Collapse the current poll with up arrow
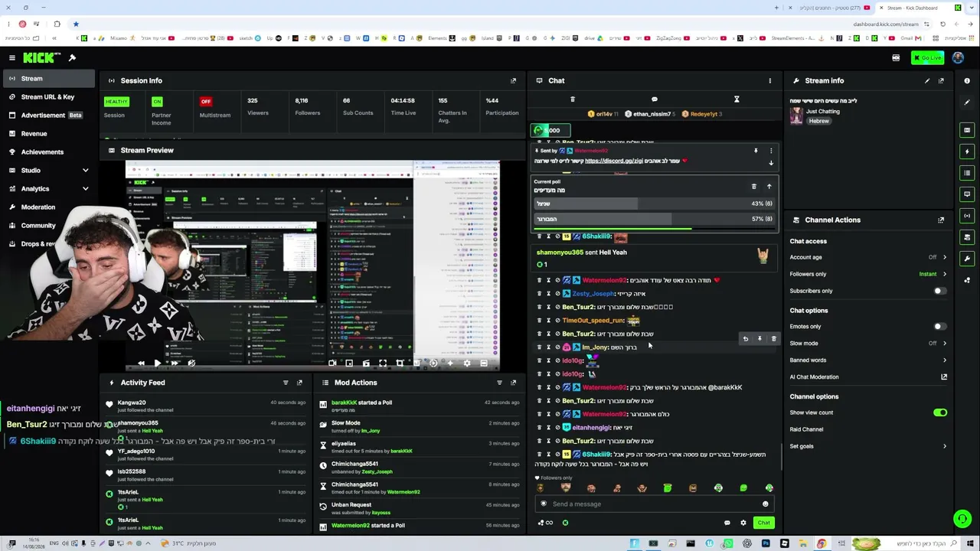The height and width of the screenshot is (551, 980). point(769,186)
